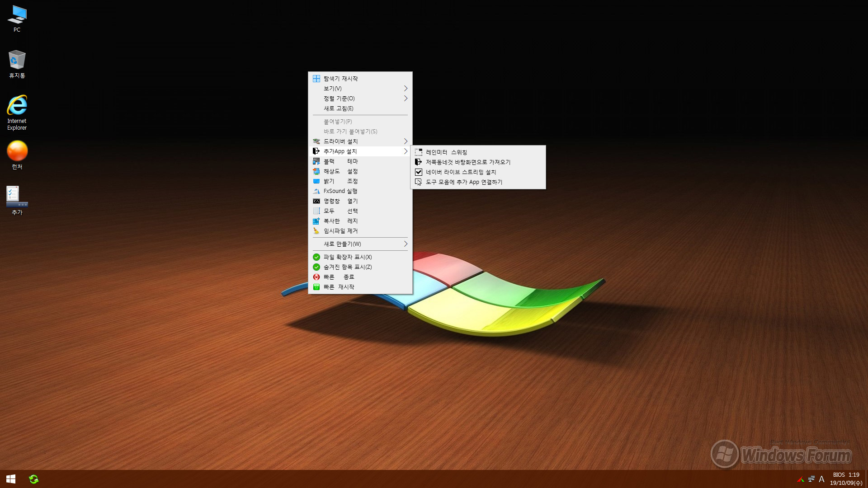Click the 저쪽동네것 바탕화면으로 가져오기 icon
The image size is (868, 488).
pos(419,162)
